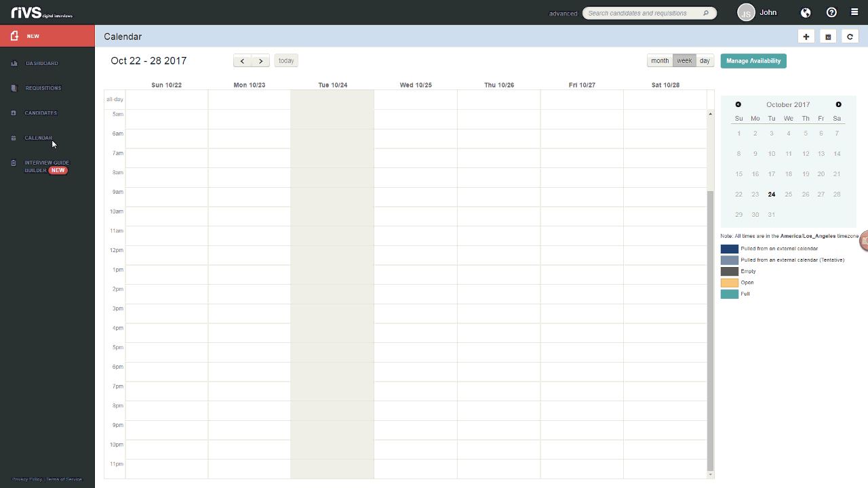Select day 31 in mini calendar

tap(772, 215)
